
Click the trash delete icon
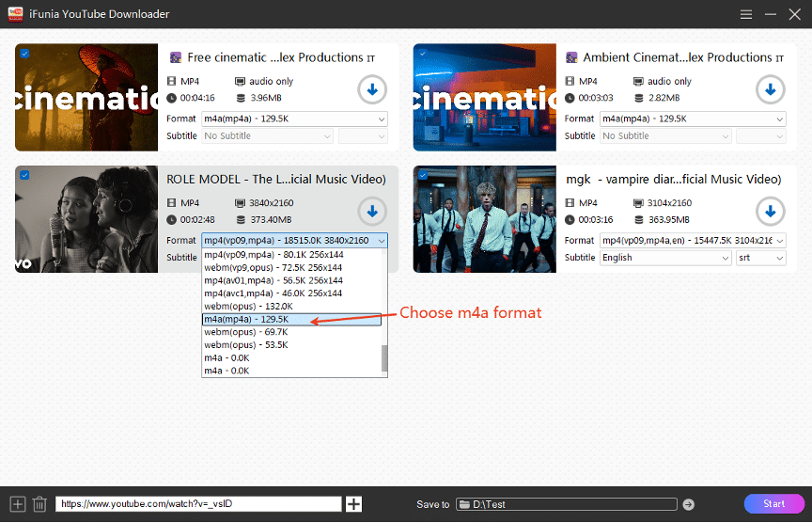(39, 504)
